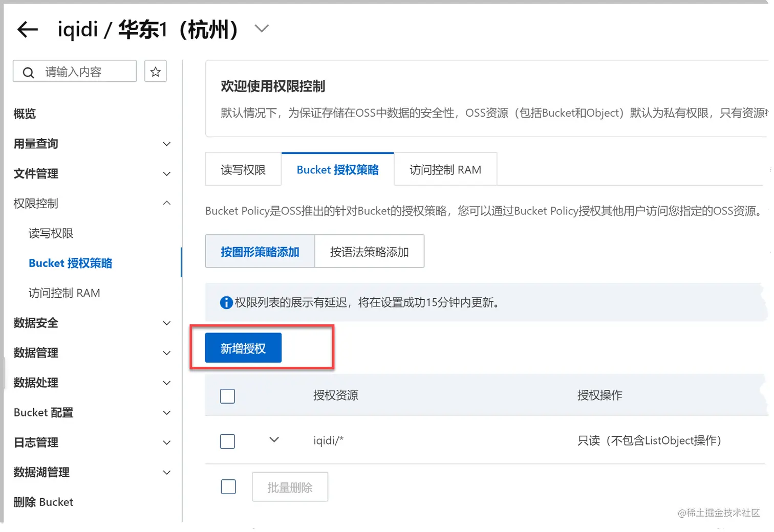Click the 数据处理 sidebar label
The image size is (774, 532).
pos(36,382)
